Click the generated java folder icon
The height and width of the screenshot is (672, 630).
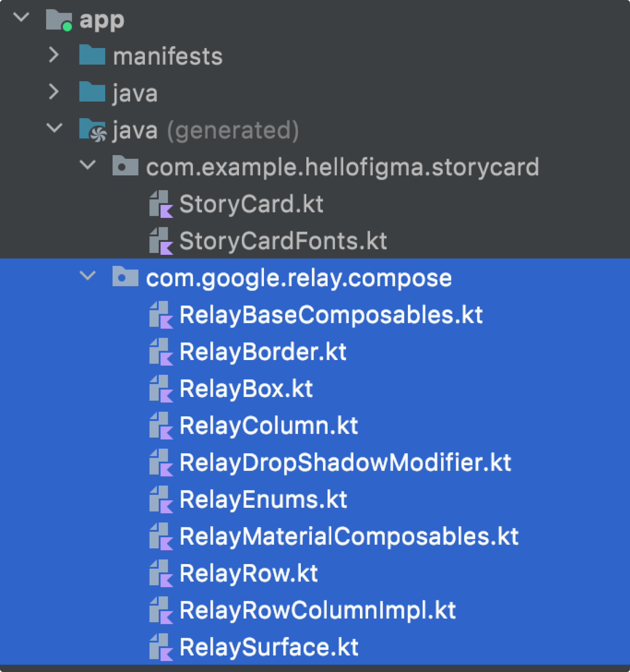click(x=93, y=130)
